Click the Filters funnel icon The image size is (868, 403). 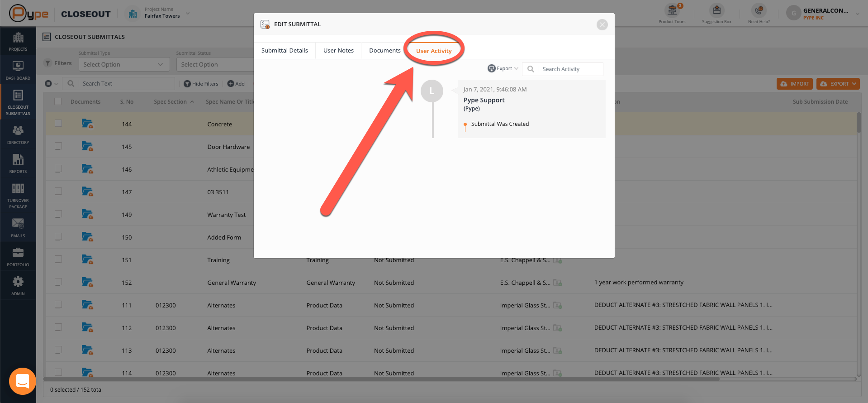[x=47, y=63]
